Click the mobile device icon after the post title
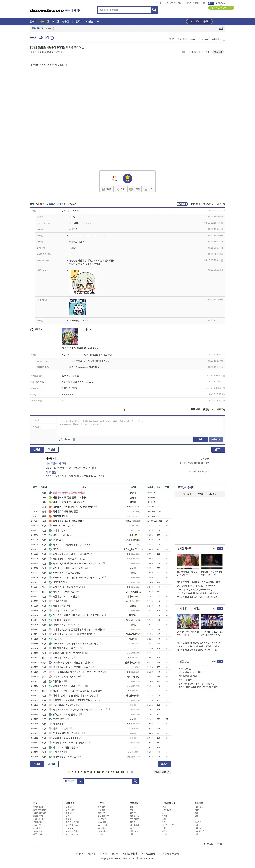The width and height of the screenshot is (255, 868). (x=83, y=48)
